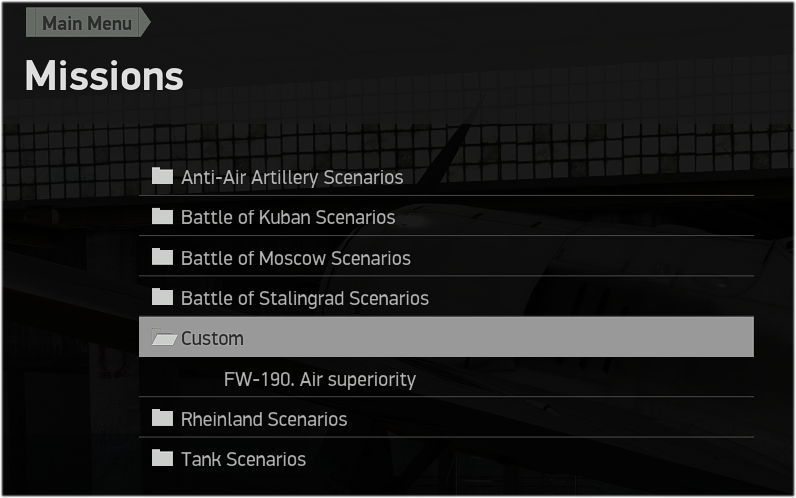796x498 pixels.
Task: Expand Battle of Kuban Scenarios by its label
Action: point(288,218)
